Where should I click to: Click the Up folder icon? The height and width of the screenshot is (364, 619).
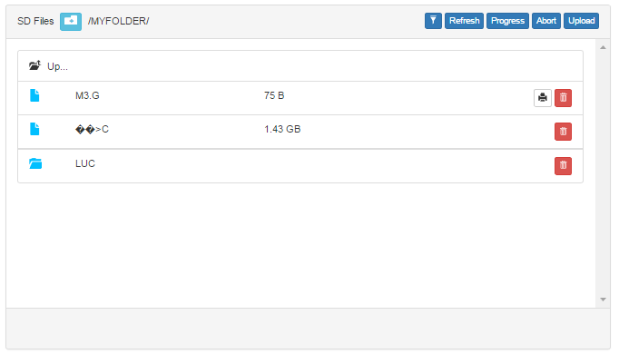[34, 65]
